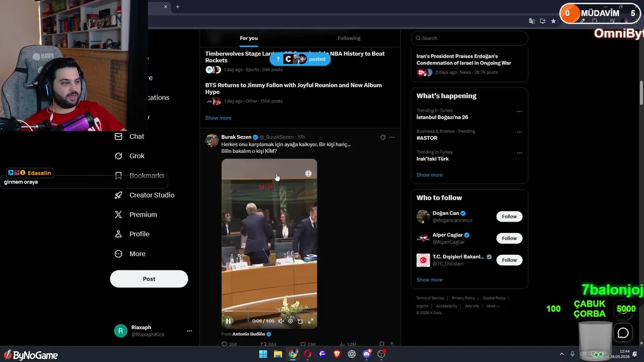Bookmark this page with star icon
Image resolution: width=644 pixels, height=362 pixels.
point(553,21)
